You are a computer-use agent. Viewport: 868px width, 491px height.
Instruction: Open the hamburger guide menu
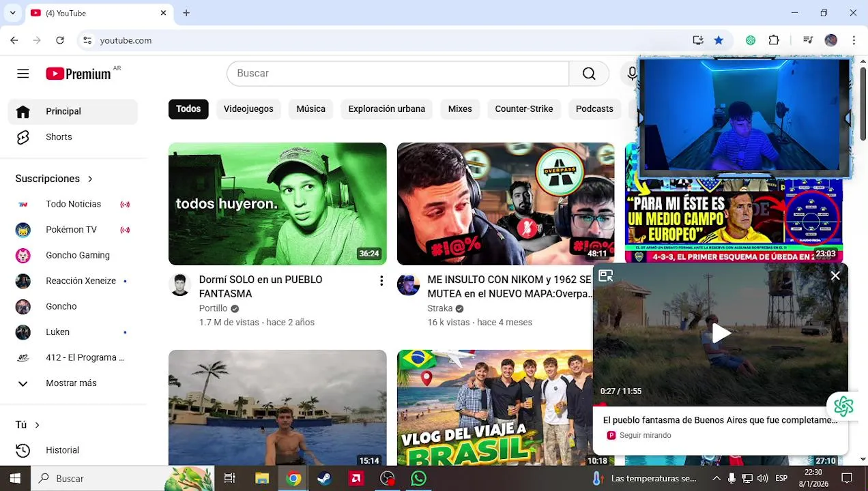23,74
